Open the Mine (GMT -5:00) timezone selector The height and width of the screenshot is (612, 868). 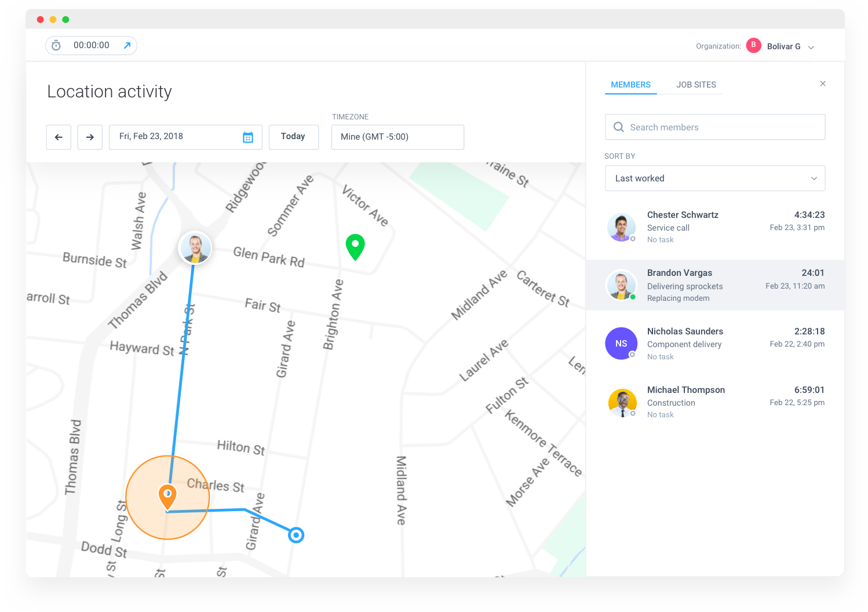pyautogui.click(x=397, y=137)
